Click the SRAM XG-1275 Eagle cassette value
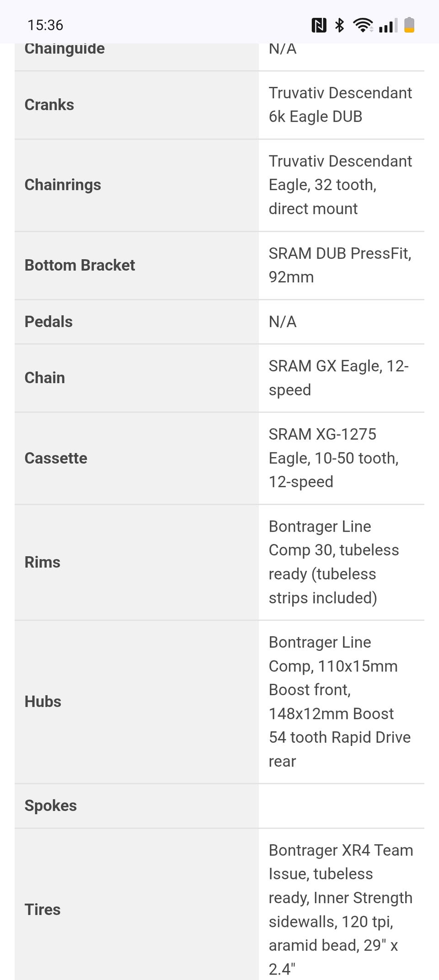This screenshot has width=439, height=980. tap(333, 458)
